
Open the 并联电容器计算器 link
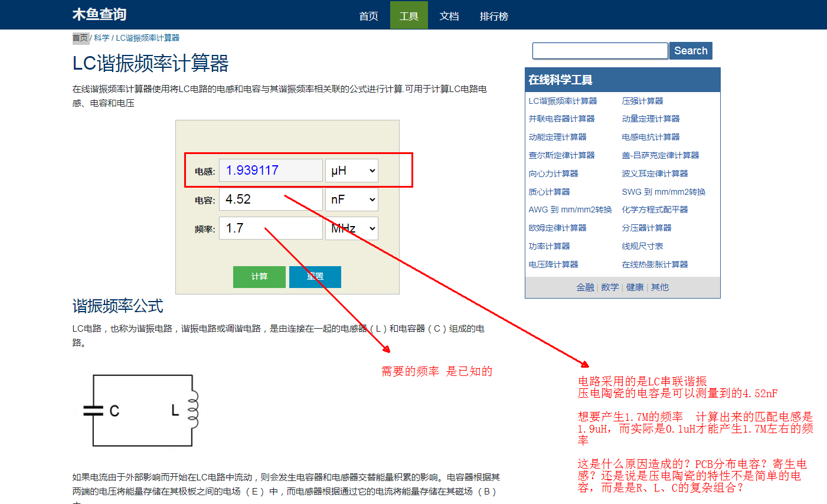tap(561, 119)
